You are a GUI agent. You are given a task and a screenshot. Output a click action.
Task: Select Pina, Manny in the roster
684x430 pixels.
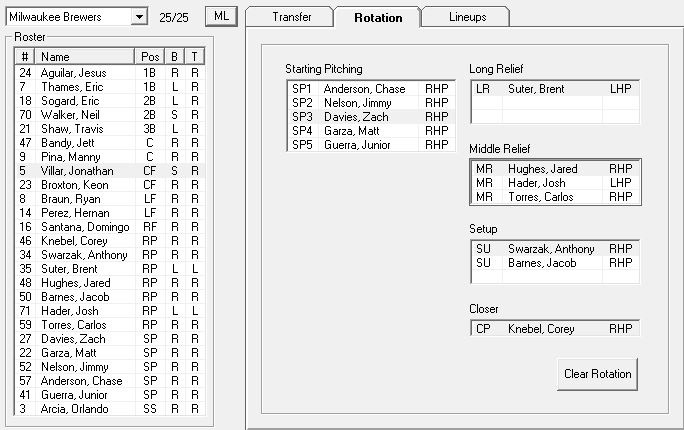(x=110, y=157)
